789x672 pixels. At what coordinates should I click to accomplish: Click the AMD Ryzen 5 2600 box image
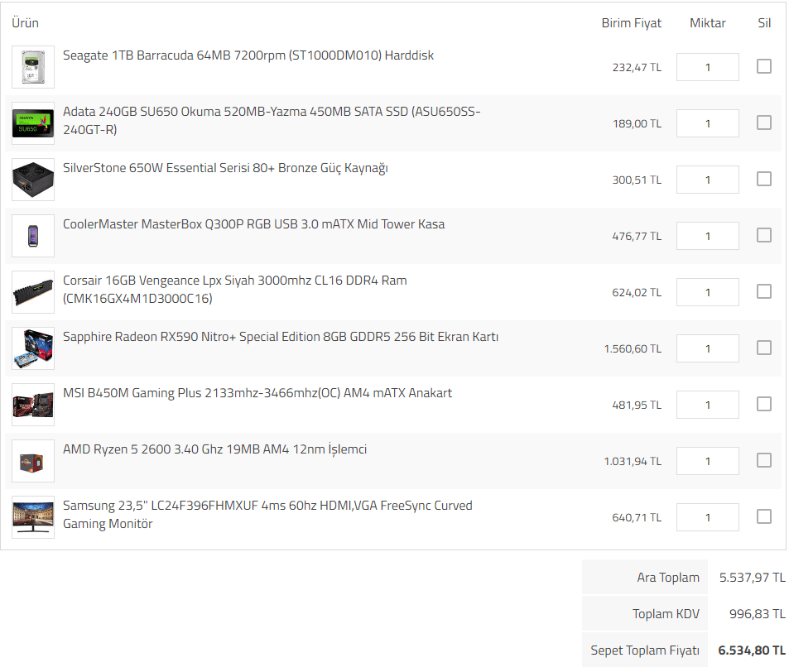(33, 461)
